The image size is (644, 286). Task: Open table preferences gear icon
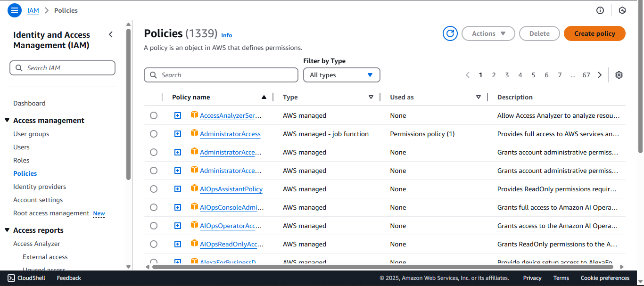tap(619, 75)
